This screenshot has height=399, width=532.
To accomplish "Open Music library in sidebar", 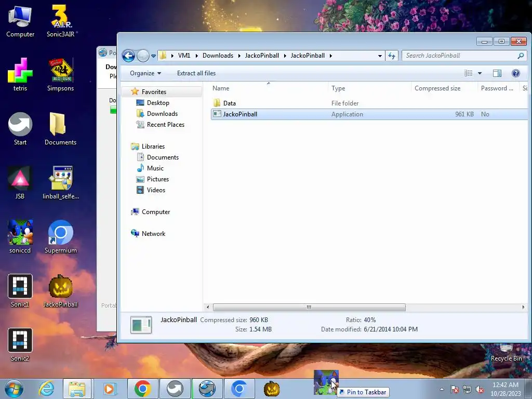I will 155,168.
